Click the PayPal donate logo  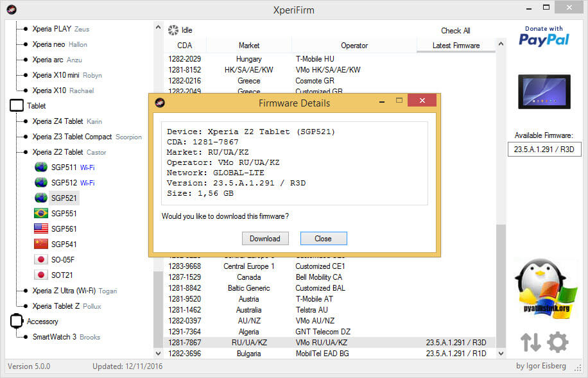tap(544, 36)
